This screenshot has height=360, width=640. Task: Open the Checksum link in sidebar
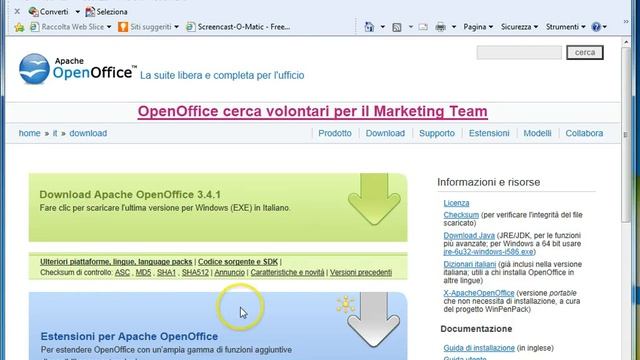pyautogui.click(x=461, y=215)
